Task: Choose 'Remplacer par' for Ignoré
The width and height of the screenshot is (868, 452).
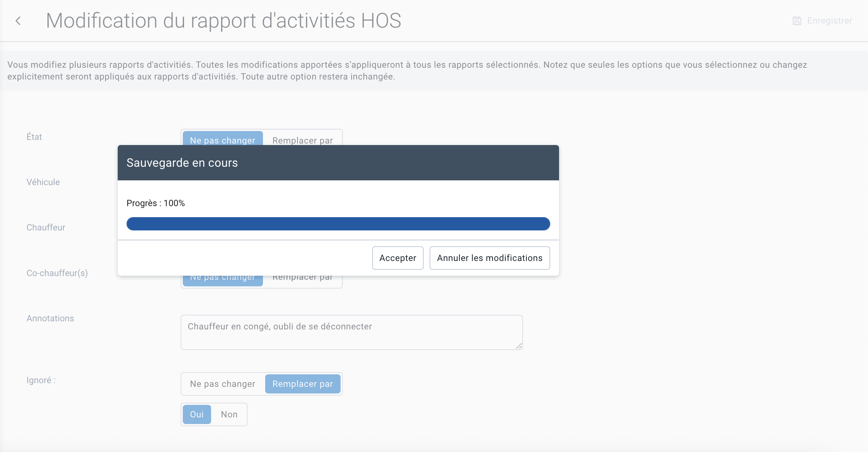Action: pyautogui.click(x=303, y=384)
